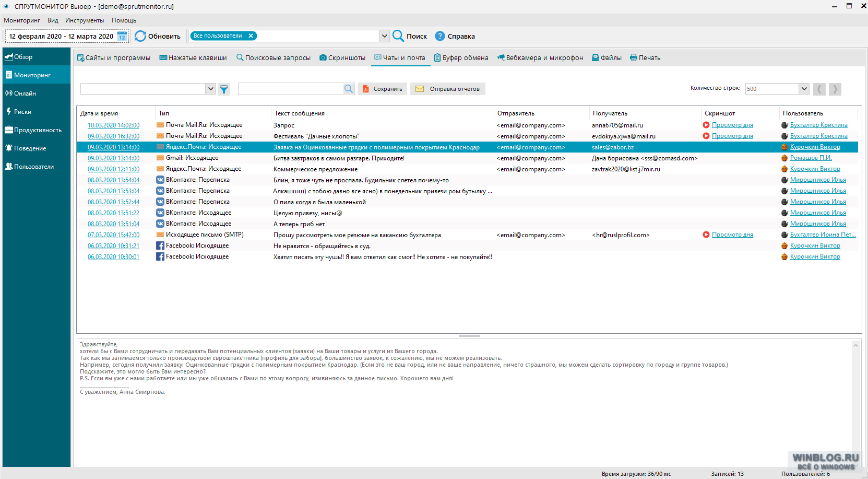868x479 pixels.
Task: Open the date range calendar icon
Action: [122, 36]
